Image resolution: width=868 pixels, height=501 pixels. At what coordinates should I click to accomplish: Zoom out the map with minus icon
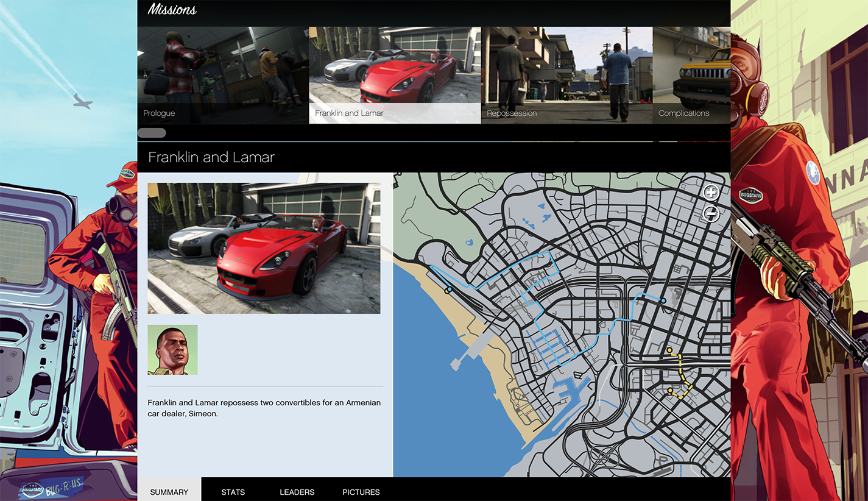click(711, 214)
